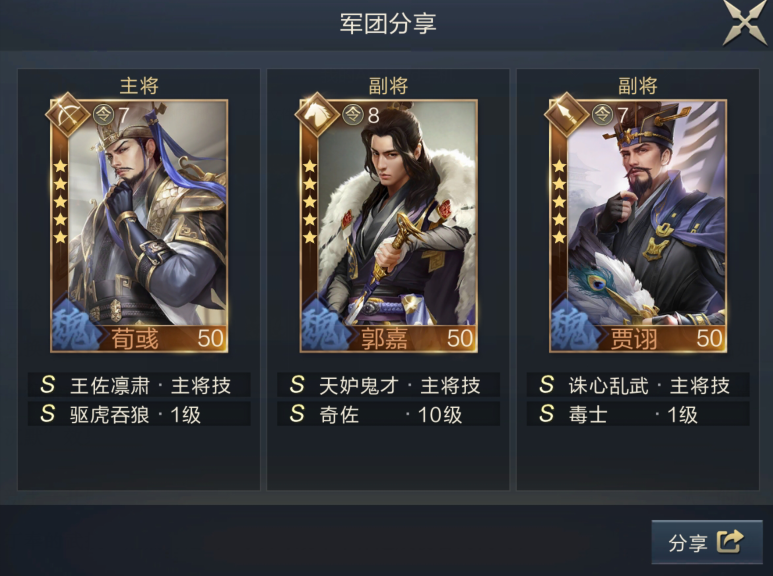Click the 令 cost badge on 贾诩
The height and width of the screenshot is (576, 773).
click(602, 114)
